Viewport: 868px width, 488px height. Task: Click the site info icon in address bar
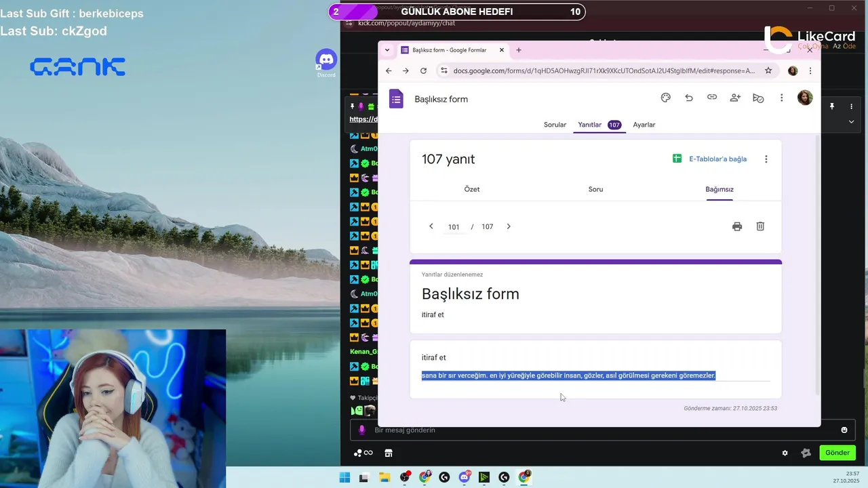point(443,70)
